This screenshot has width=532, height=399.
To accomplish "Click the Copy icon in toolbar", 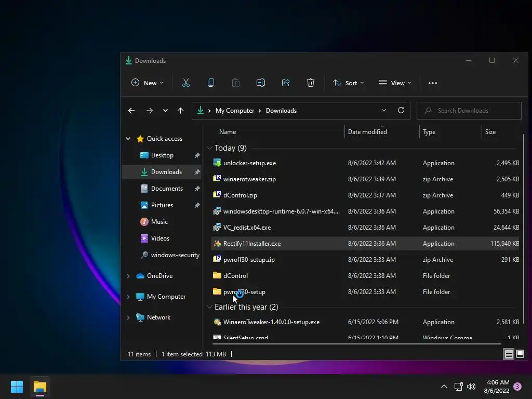I will [x=211, y=83].
